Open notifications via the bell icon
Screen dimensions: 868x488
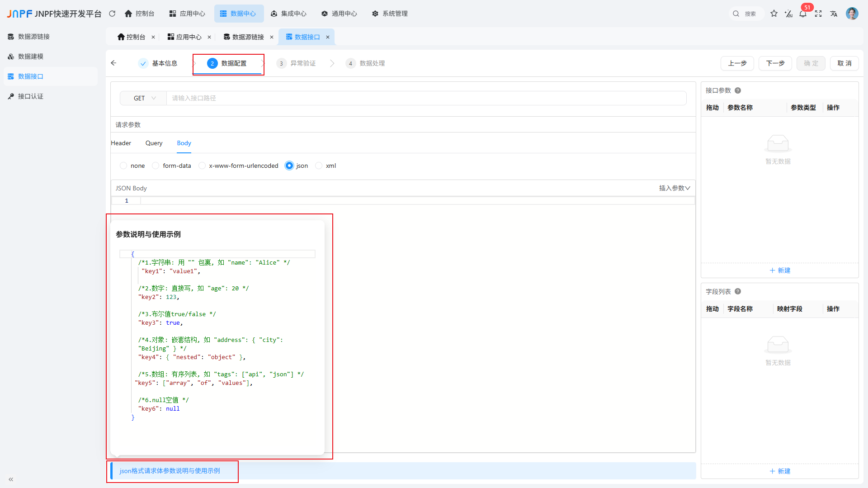[803, 14]
